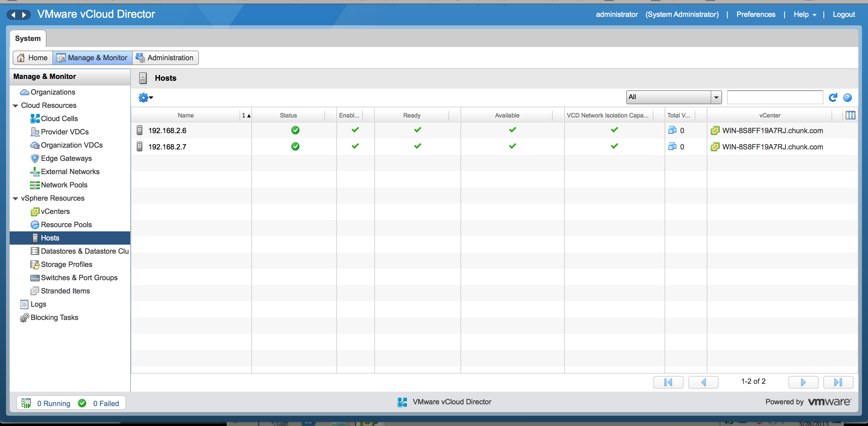Screen dimensions: 868x426
Task: Collapse the vSphere Resources tree node
Action: (15, 199)
